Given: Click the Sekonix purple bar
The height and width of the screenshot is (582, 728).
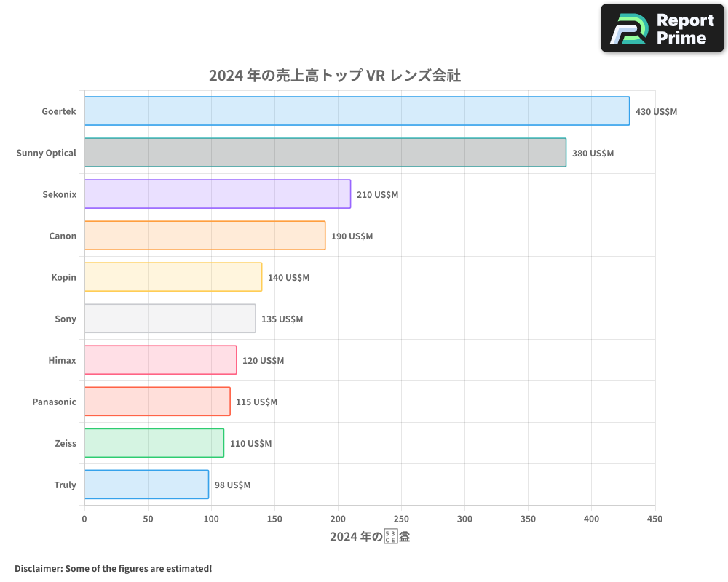Looking at the screenshot, I should click(x=217, y=194).
